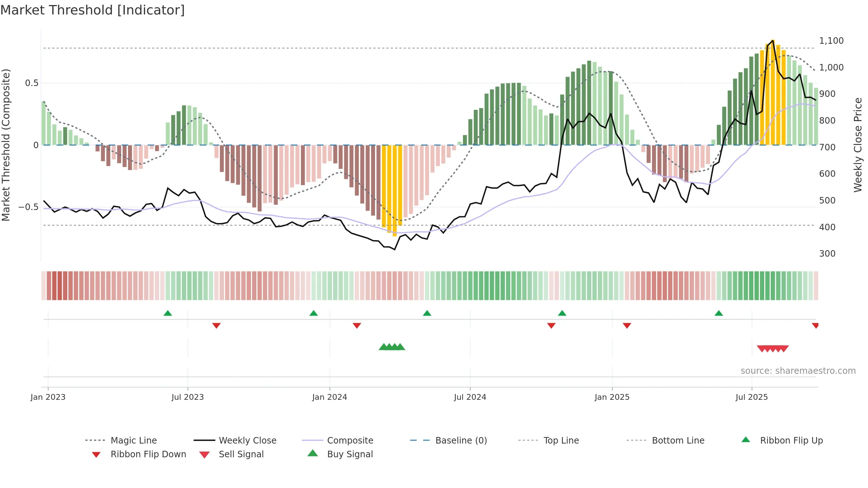This screenshot has width=868, height=488.
Task: Click the 0 left axis tick
Action: tap(36, 145)
